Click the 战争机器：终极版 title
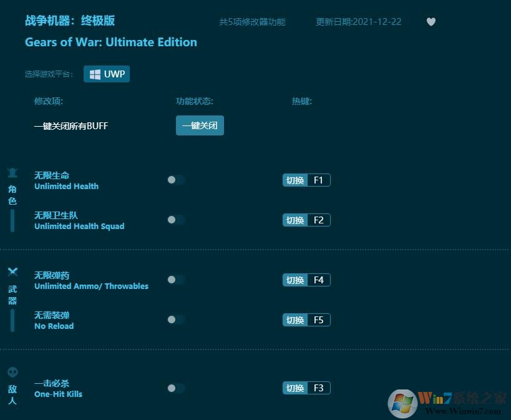 tap(70, 21)
